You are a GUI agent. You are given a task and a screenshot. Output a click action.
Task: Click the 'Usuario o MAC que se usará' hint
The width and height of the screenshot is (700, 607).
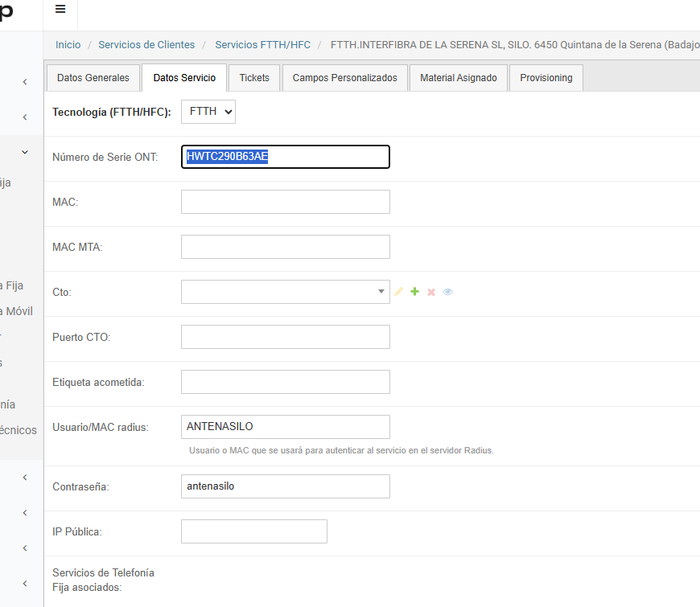click(x=341, y=450)
